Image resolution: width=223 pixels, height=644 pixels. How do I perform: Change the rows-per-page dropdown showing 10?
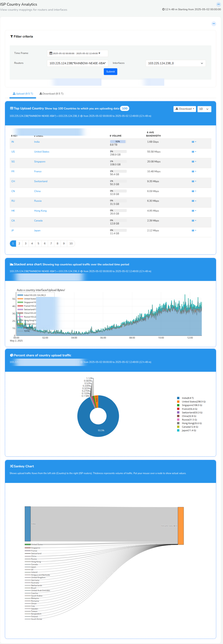204,109
